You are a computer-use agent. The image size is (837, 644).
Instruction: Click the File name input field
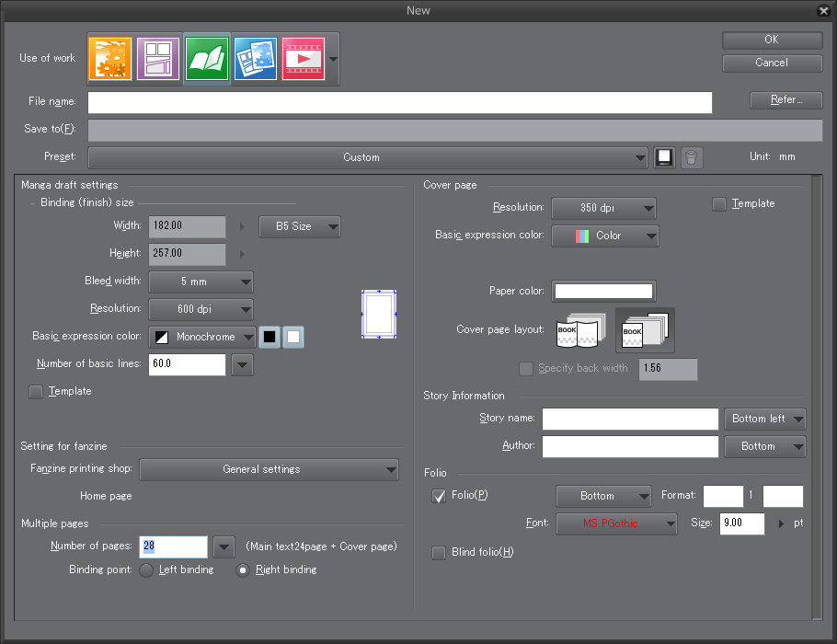point(400,102)
